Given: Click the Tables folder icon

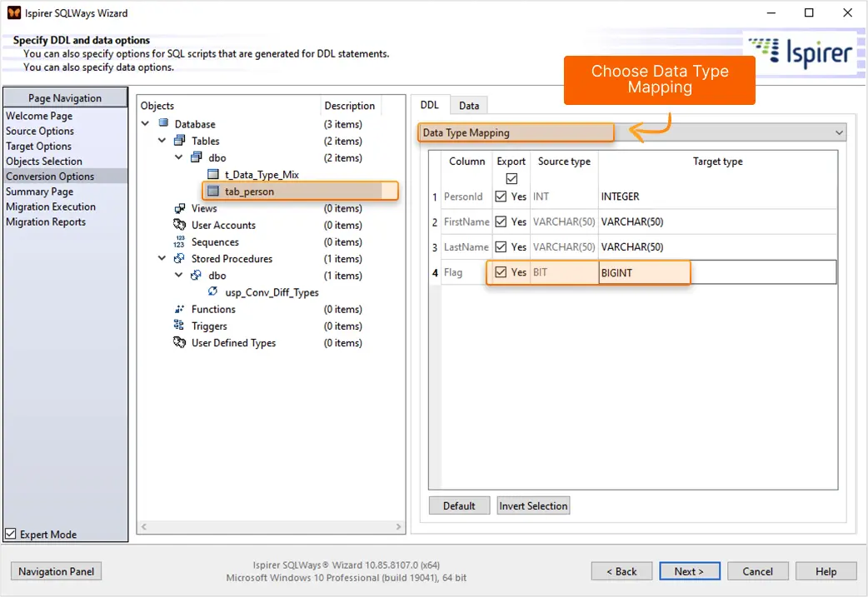Looking at the screenshot, I should pyautogui.click(x=179, y=140).
